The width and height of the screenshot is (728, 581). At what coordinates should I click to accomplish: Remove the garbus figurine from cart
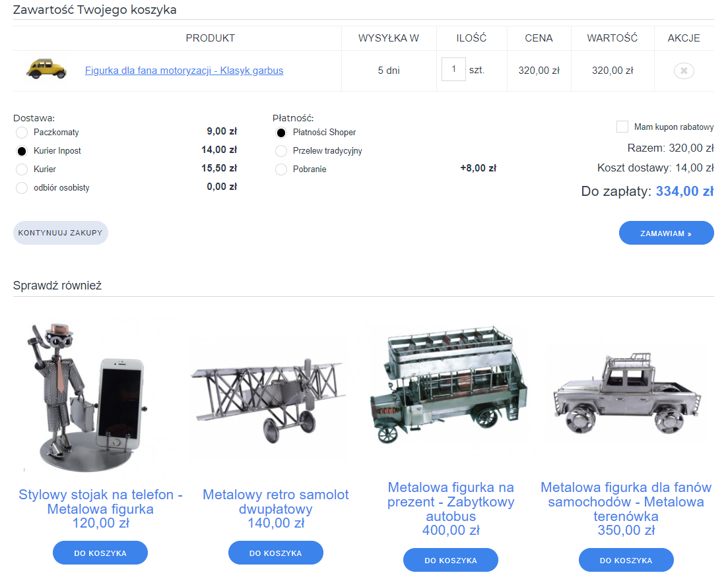coord(684,71)
